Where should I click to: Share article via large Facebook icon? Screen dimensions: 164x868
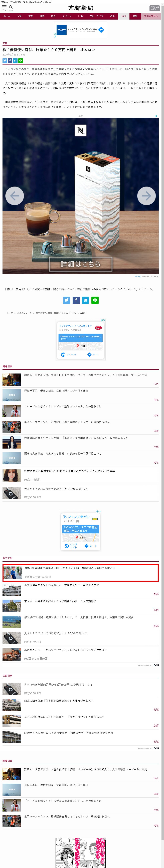click(x=76, y=300)
